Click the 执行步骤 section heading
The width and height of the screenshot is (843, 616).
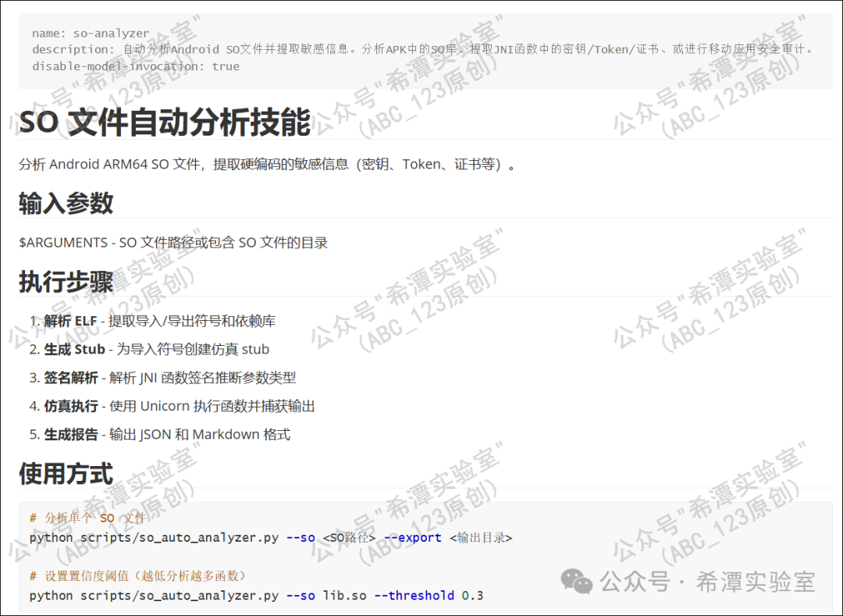[66, 281]
